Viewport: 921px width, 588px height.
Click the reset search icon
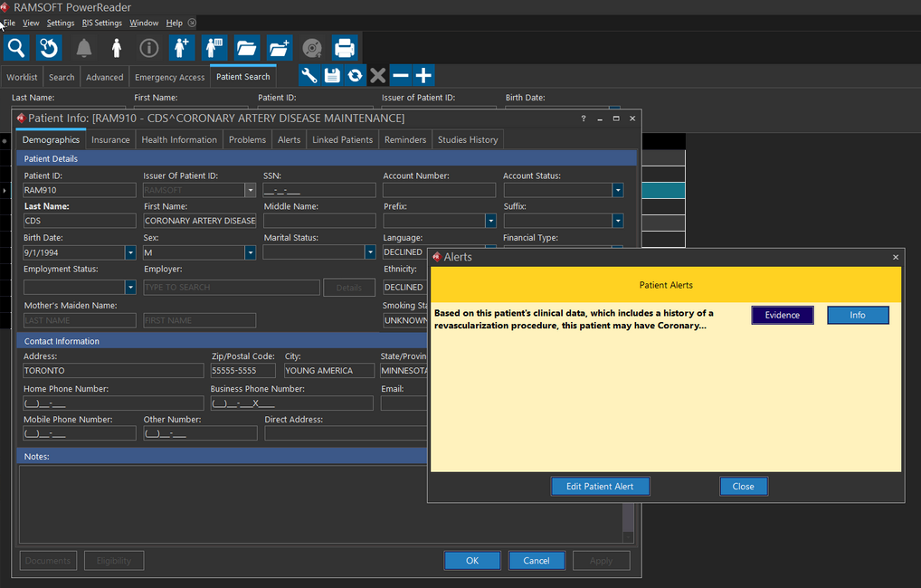[49, 48]
